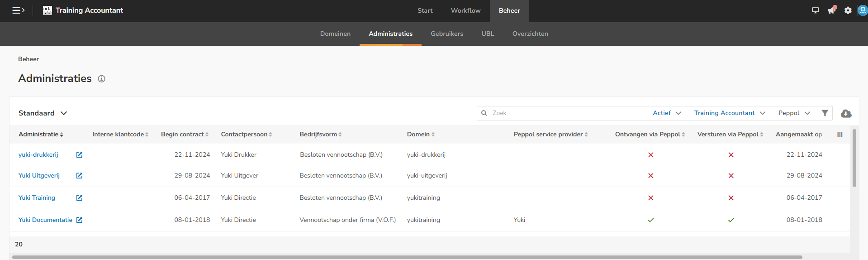Image resolution: width=868 pixels, height=260 pixels.
Task: Click the domain cell 'yuki-uitgeverij'
Action: pyautogui.click(x=427, y=176)
